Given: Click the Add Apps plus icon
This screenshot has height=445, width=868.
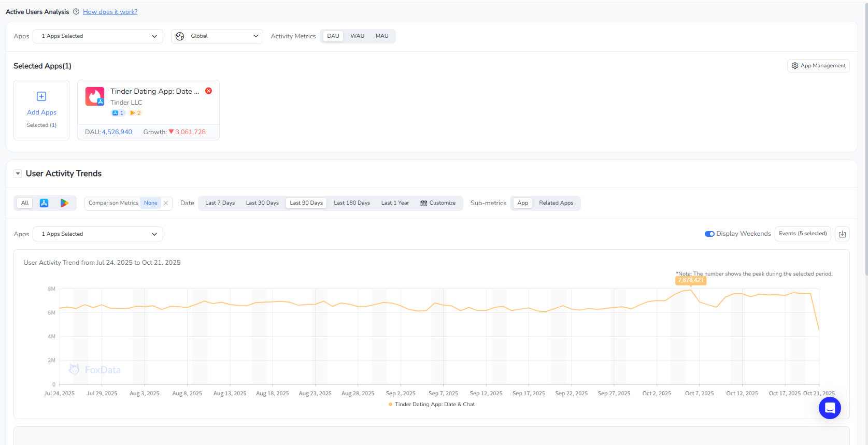Looking at the screenshot, I should coord(41,96).
